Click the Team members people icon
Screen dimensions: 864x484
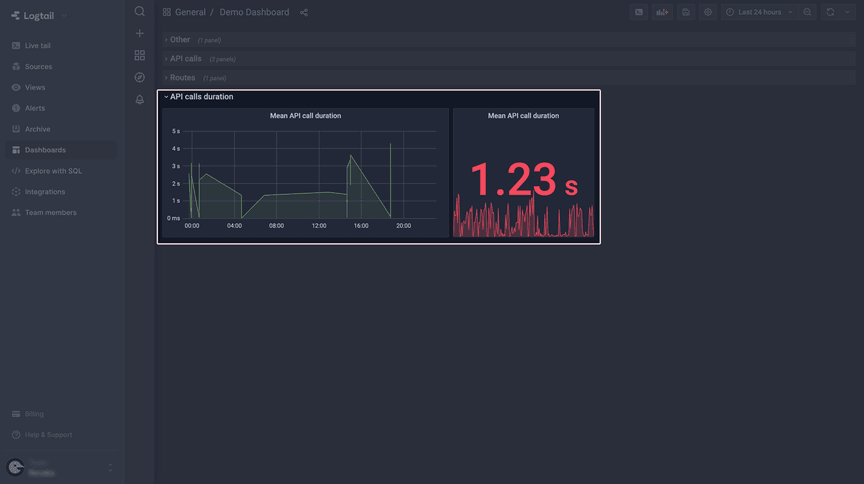16,212
